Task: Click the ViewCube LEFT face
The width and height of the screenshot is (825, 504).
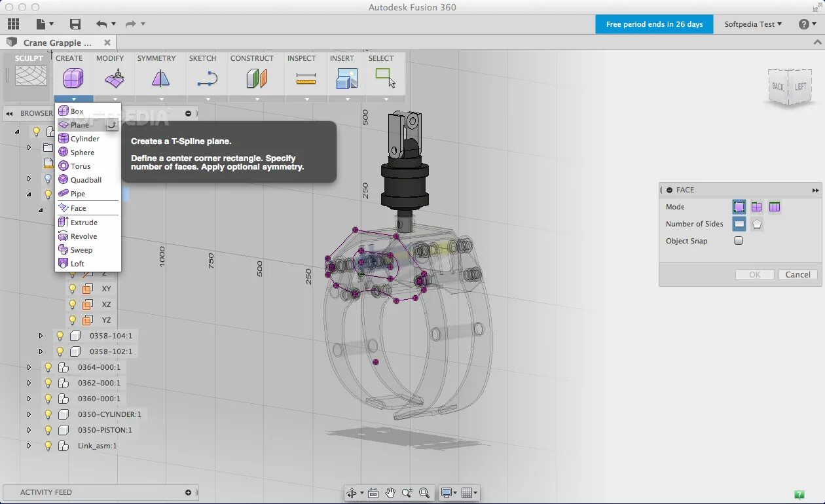Action: coord(801,86)
